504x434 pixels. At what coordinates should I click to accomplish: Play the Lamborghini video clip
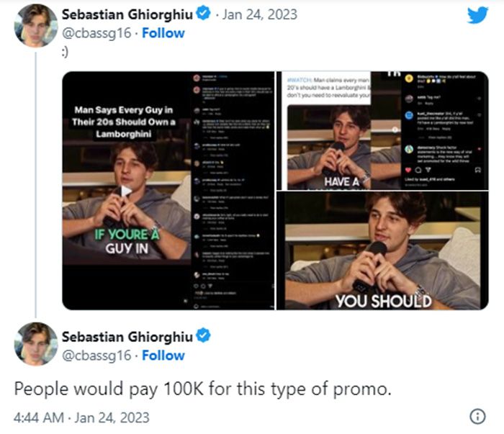point(126,191)
